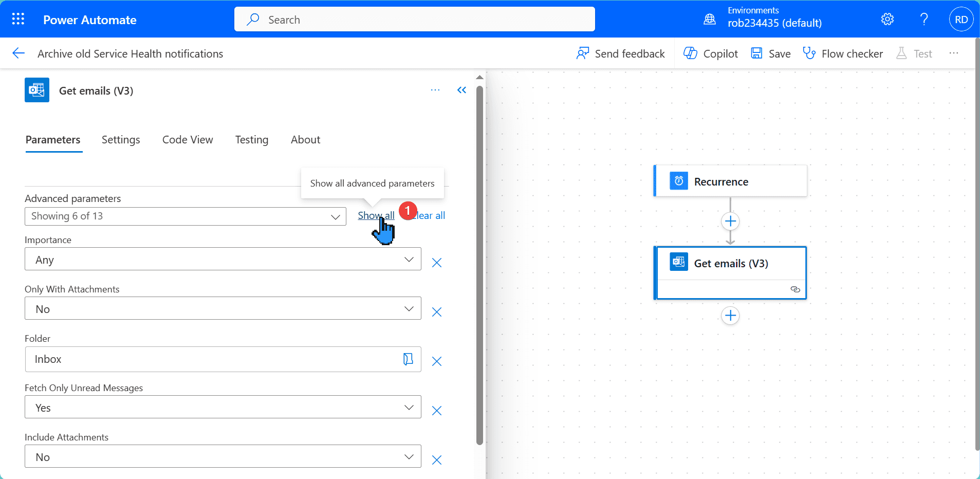The height and width of the screenshot is (479, 980).
Task: Open Copilot from the toolbar
Action: (711, 53)
